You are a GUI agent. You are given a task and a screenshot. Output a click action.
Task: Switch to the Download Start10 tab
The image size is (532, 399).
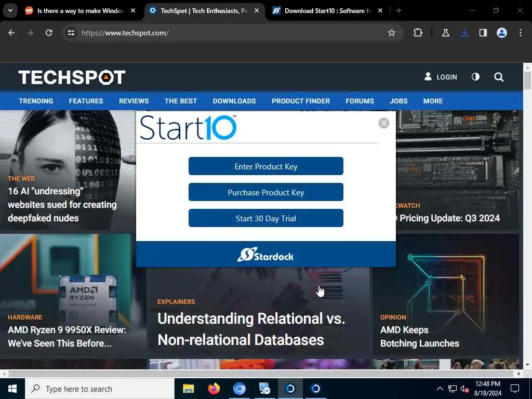click(x=328, y=11)
